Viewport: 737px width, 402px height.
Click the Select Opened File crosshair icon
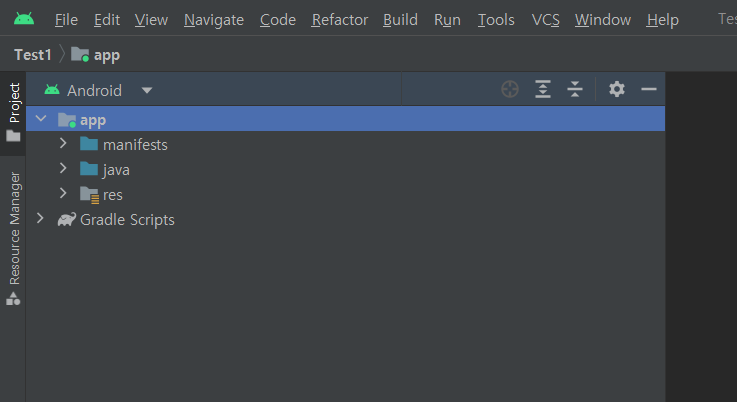point(510,89)
